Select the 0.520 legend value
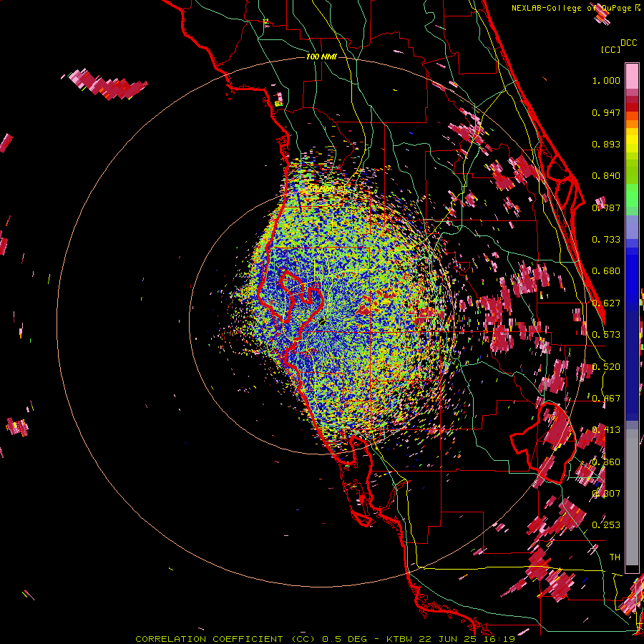Screen dimensions: 644x644 click(x=606, y=366)
